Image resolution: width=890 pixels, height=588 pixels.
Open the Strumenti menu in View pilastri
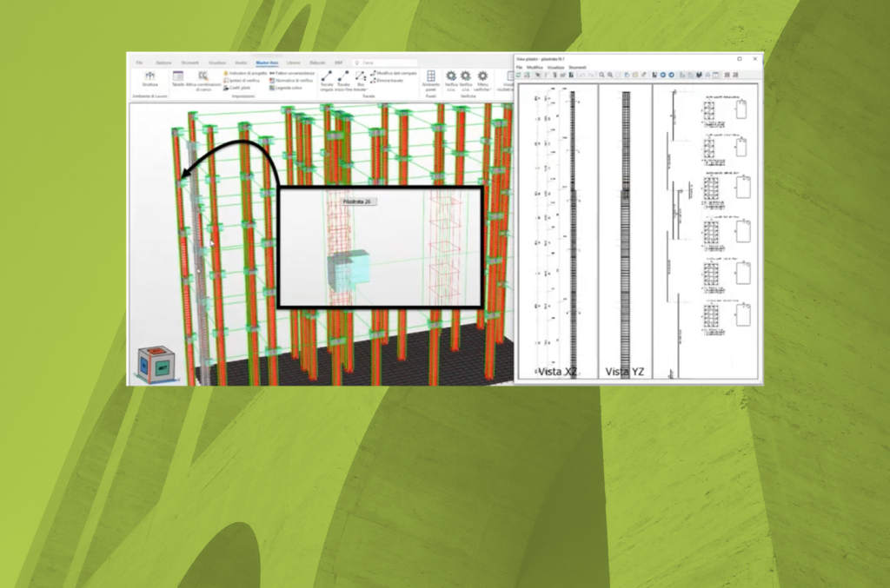(x=577, y=67)
